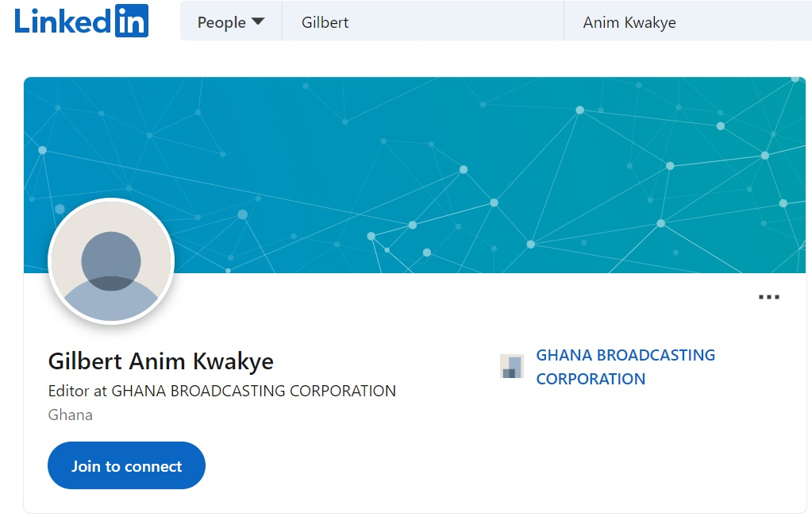Click the headline "Editor at GHANA BROADCASTING CORPORATION"
This screenshot has width=812, height=517.
(222, 391)
